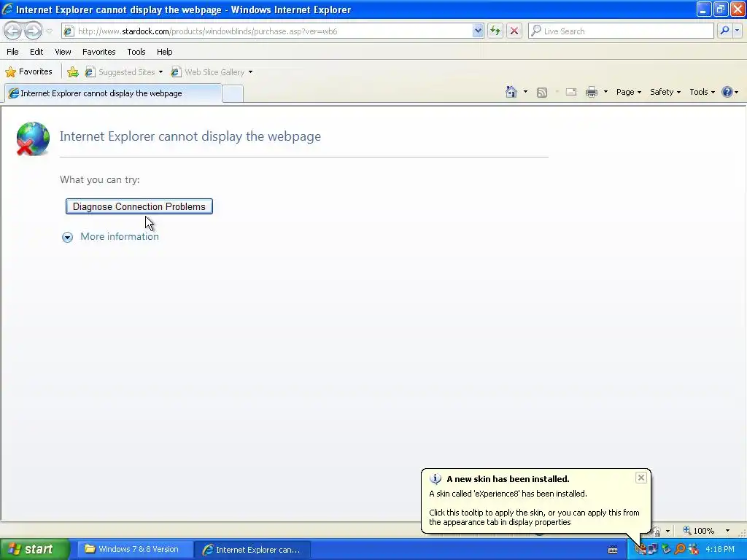This screenshot has width=747, height=560.
Task: Click the Forward navigation arrow
Action: [x=33, y=31]
